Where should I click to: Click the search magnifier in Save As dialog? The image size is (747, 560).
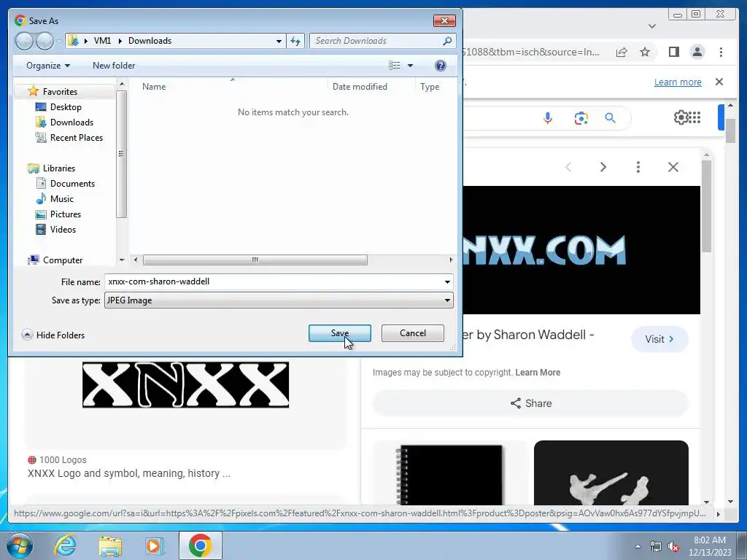coord(447,41)
